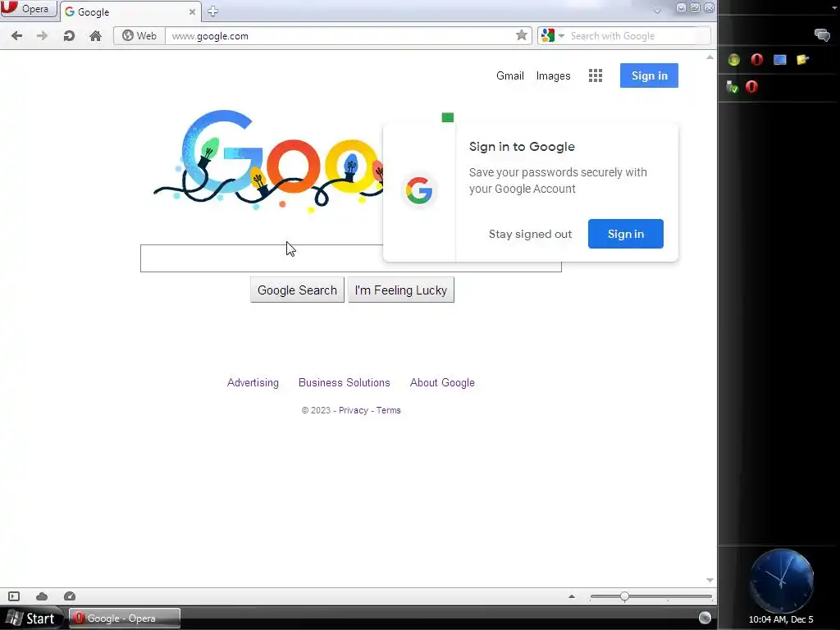Click the round taskbar tray icon
The height and width of the screenshot is (630, 840).
pos(705,619)
